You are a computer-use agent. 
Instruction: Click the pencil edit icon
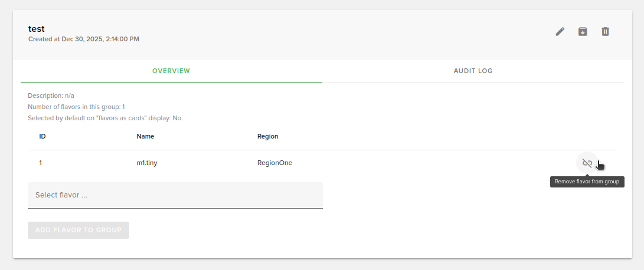point(560,32)
